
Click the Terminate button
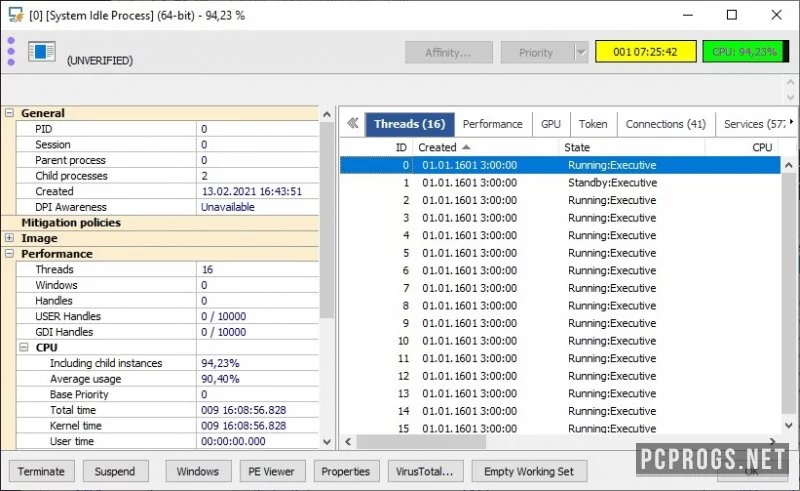(41, 471)
